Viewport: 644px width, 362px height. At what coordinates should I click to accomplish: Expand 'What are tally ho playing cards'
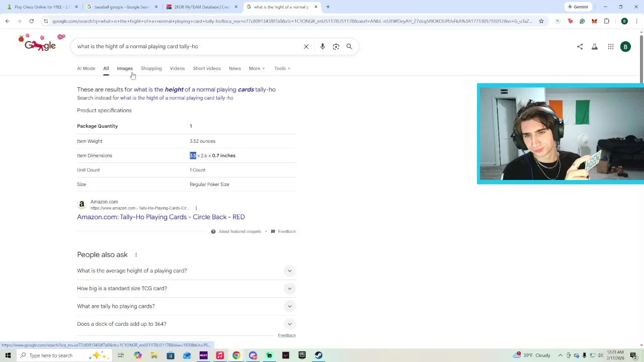(289, 306)
